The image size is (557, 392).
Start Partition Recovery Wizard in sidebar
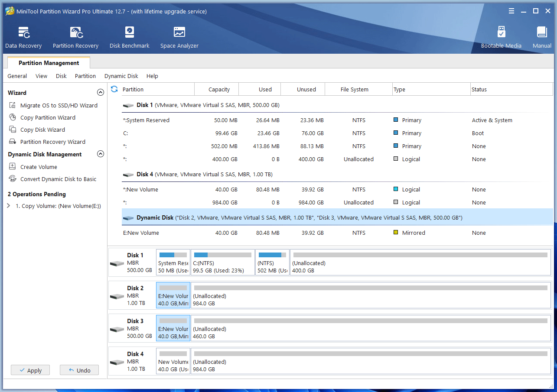coord(48,142)
